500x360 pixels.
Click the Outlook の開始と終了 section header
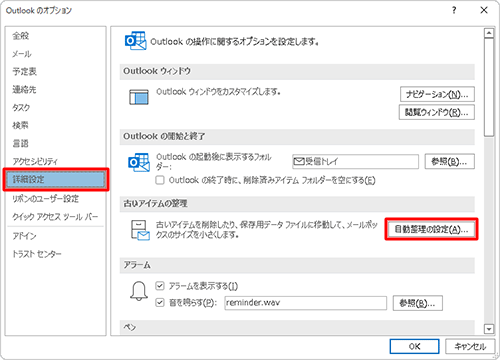(297, 137)
